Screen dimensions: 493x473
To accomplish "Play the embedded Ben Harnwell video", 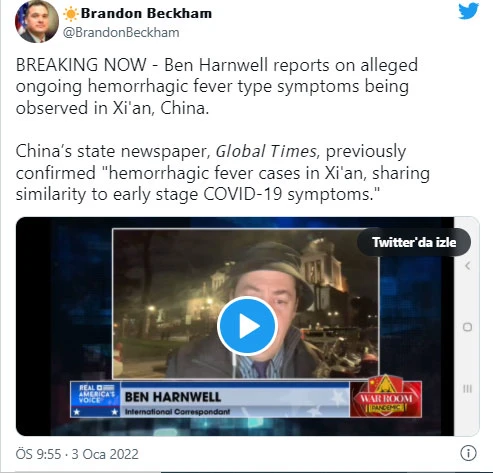I will tap(247, 326).
